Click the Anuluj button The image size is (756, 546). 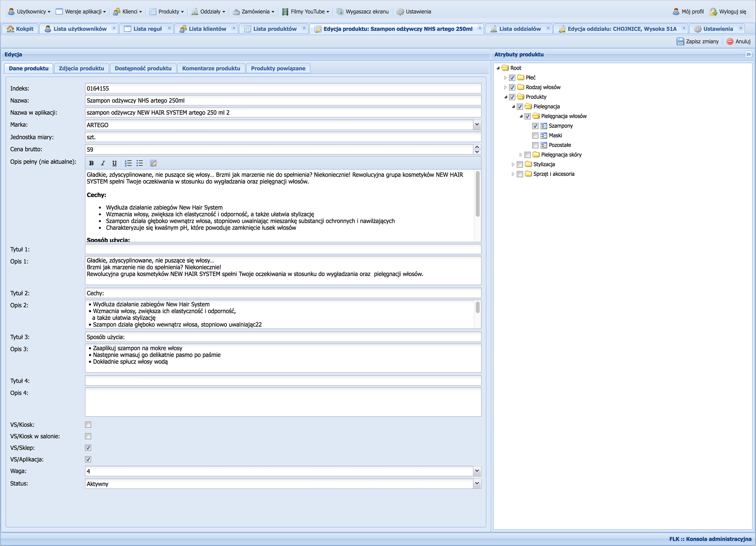(739, 41)
